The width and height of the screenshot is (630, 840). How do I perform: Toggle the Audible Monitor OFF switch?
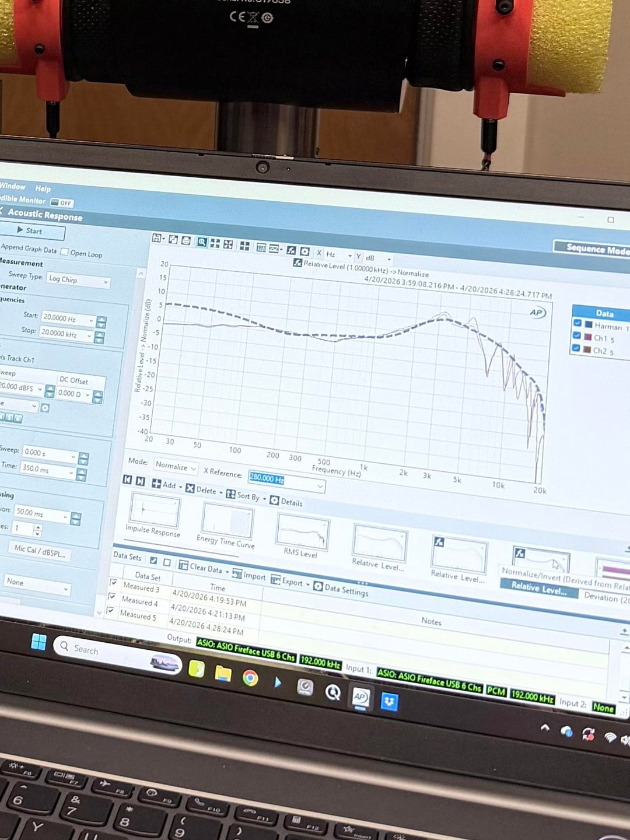point(61,202)
